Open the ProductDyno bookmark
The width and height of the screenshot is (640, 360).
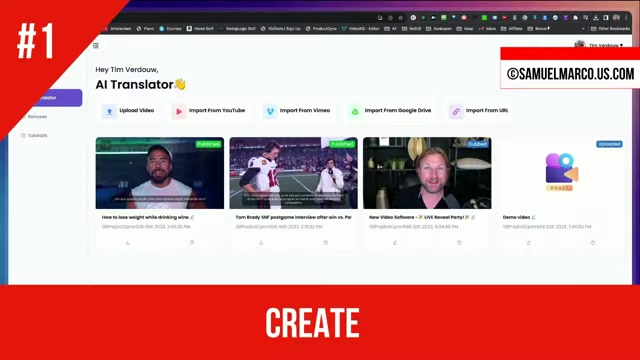[x=321, y=29]
